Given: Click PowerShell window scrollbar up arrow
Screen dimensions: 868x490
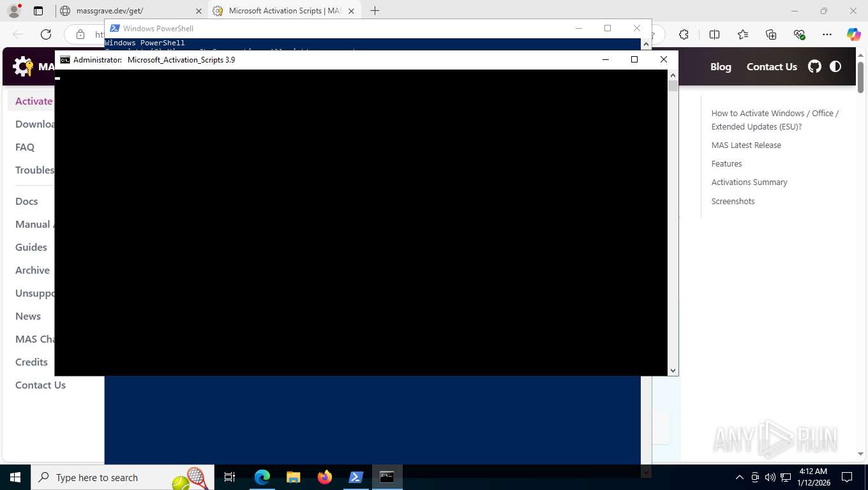Looking at the screenshot, I should (646, 44).
